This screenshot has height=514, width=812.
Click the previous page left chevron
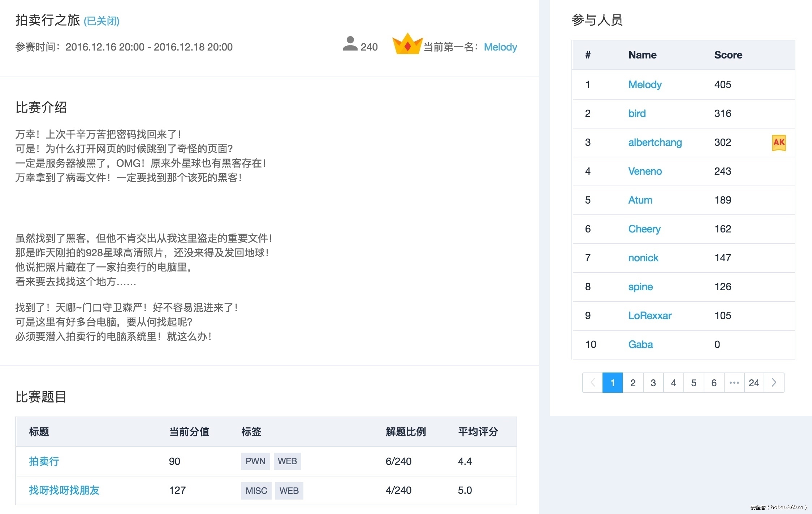[x=592, y=383]
